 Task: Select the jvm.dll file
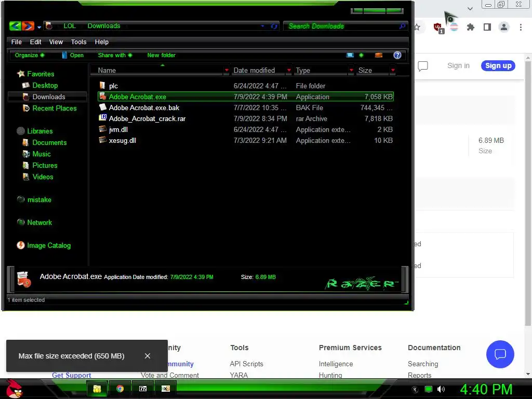[x=246, y=129]
